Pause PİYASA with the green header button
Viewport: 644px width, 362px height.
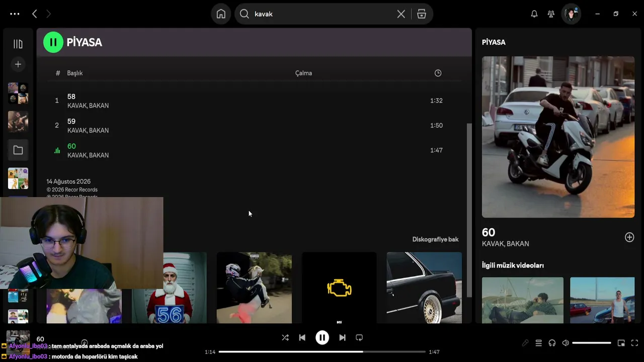pyautogui.click(x=53, y=42)
